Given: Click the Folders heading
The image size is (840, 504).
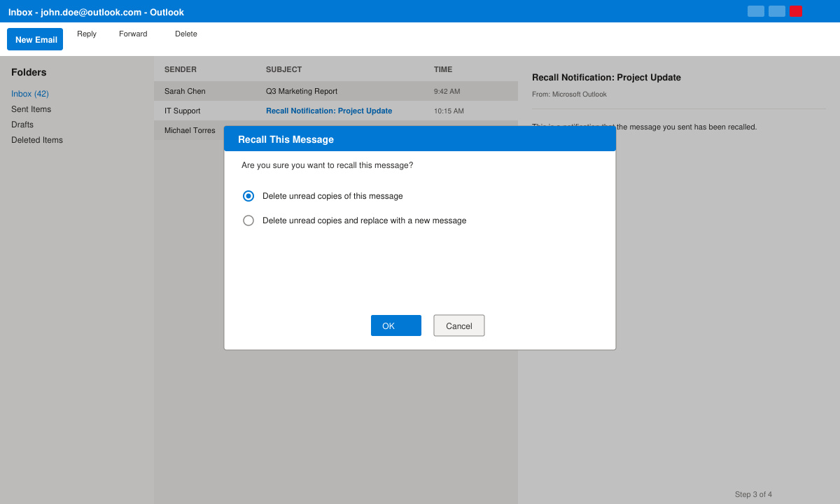Looking at the screenshot, I should tap(29, 72).
